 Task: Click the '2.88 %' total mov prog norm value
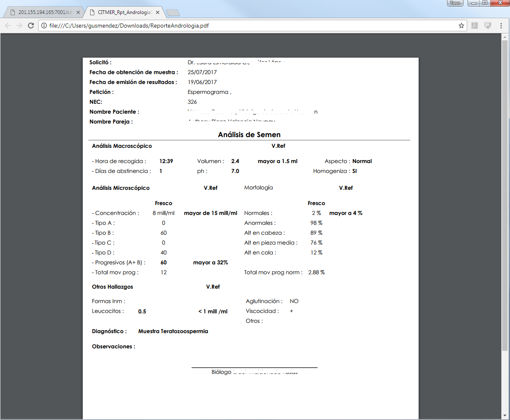coord(316,272)
